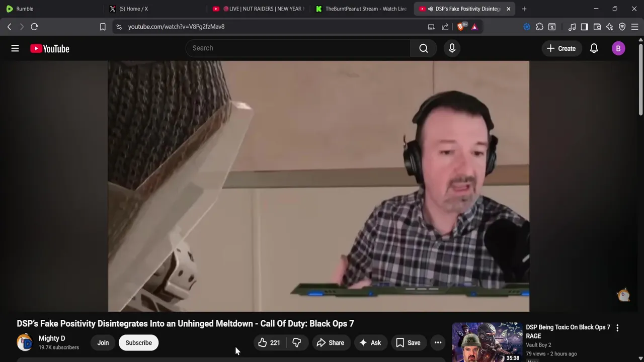
Task: Open DSP Being Toxic On Black Ops 7 video
Action: tap(568, 331)
